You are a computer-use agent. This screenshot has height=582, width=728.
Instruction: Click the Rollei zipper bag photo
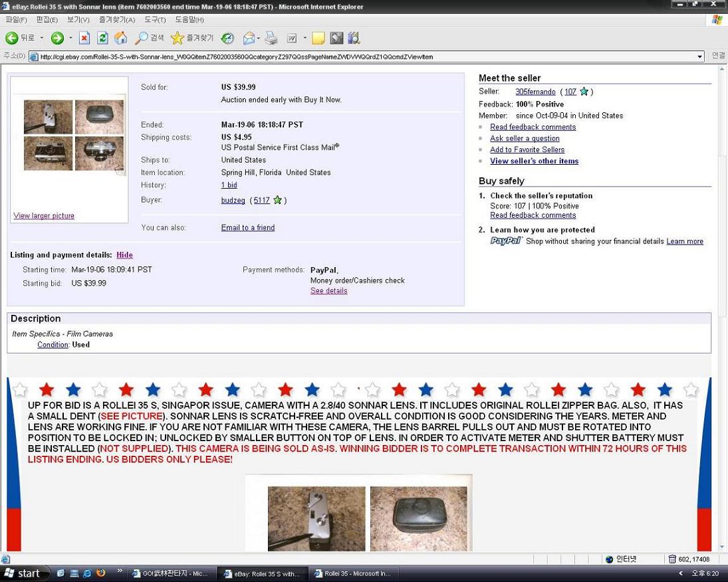[419, 518]
